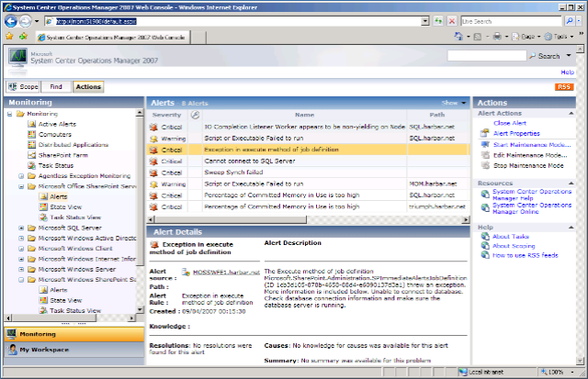Image resolution: width=588 pixels, height=379 pixels.
Task: Open a new blank browser tab
Action: 198,37
